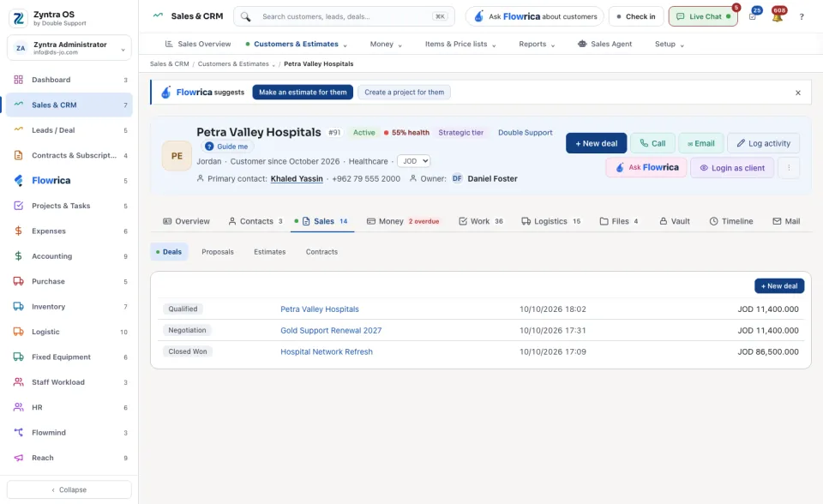Switch to the Logistics tab
823x504 pixels.
tap(550, 221)
